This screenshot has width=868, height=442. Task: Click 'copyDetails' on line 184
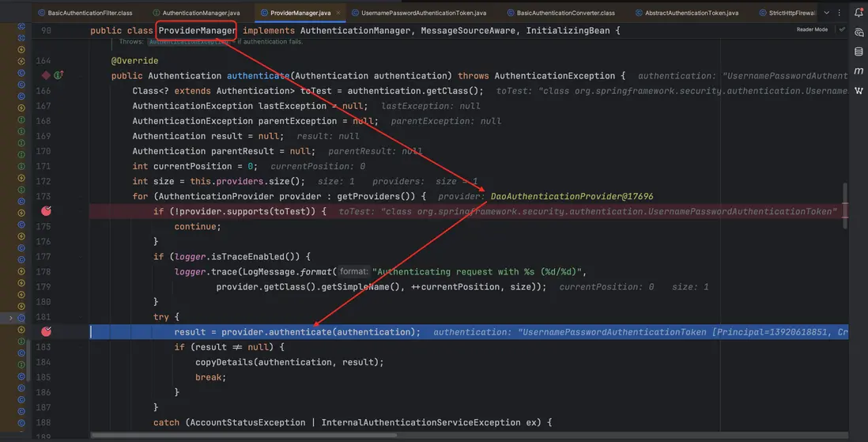point(225,361)
